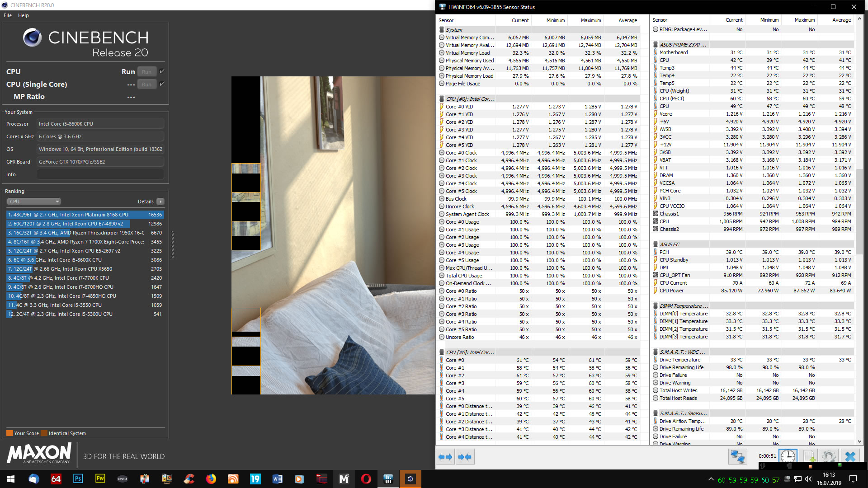Open the Cinebench Help menu

[24, 15]
